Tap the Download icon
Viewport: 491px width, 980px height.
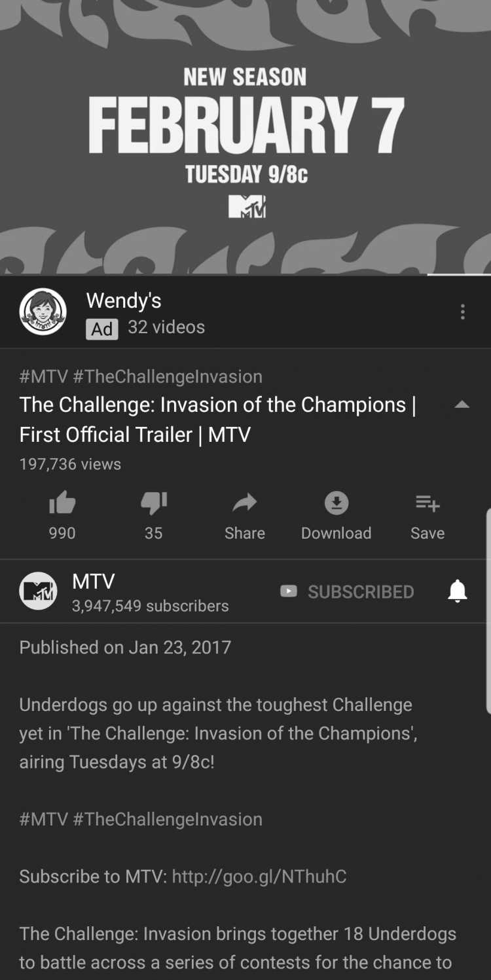[336, 503]
